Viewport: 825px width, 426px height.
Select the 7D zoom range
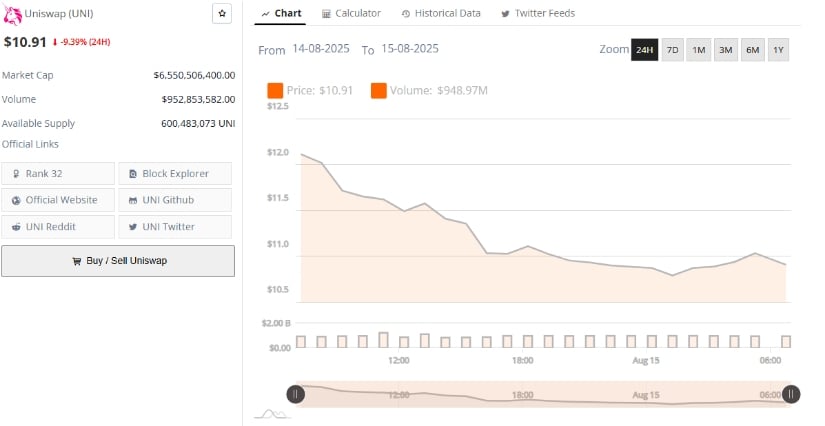coord(672,50)
